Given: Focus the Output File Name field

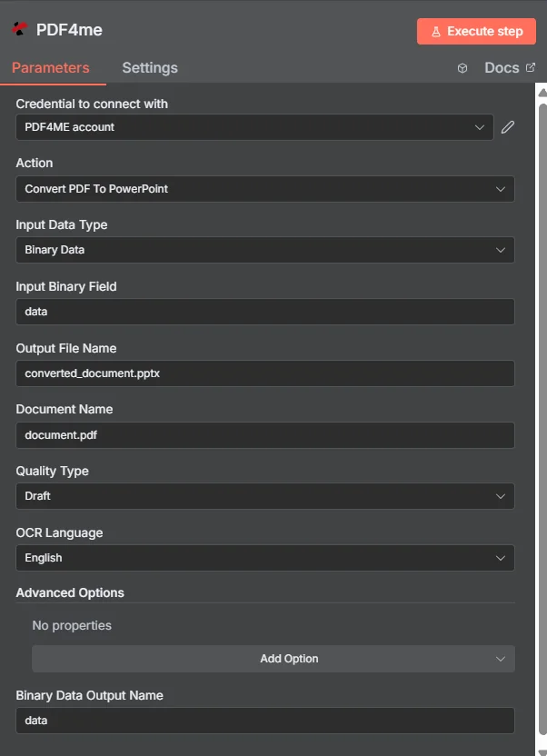Looking at the screenshot, I should click(x=264, y=373).
